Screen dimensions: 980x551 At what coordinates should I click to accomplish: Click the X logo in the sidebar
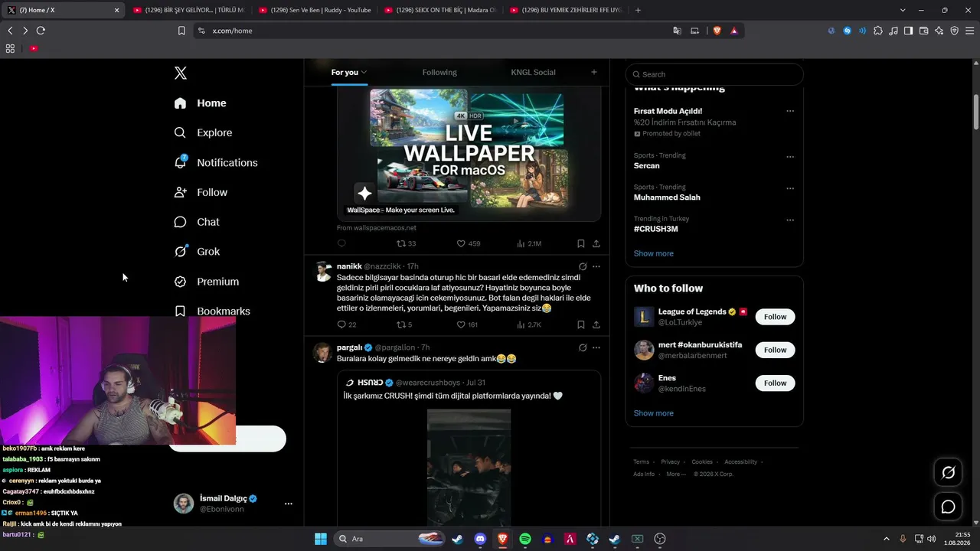tap(181, 73)
